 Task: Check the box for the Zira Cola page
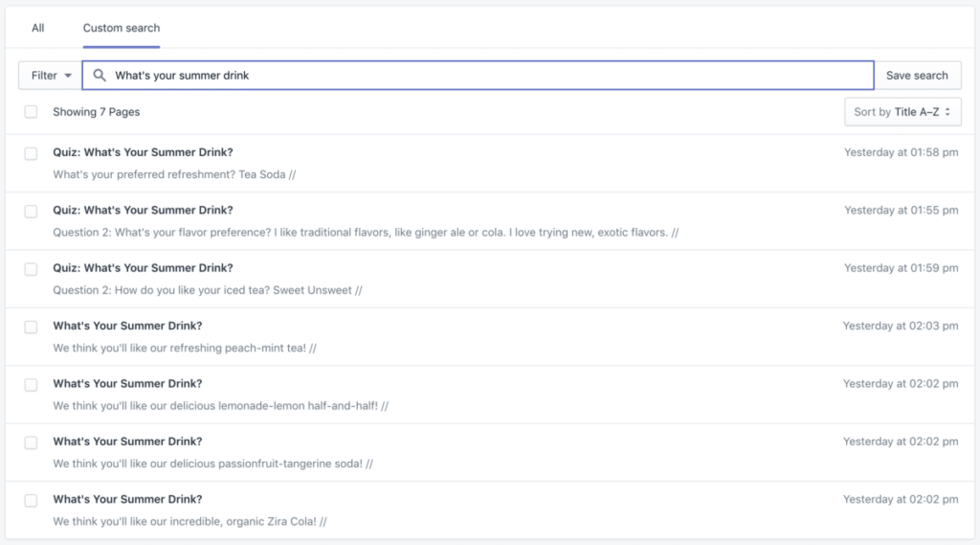click(x=32, y=500)
